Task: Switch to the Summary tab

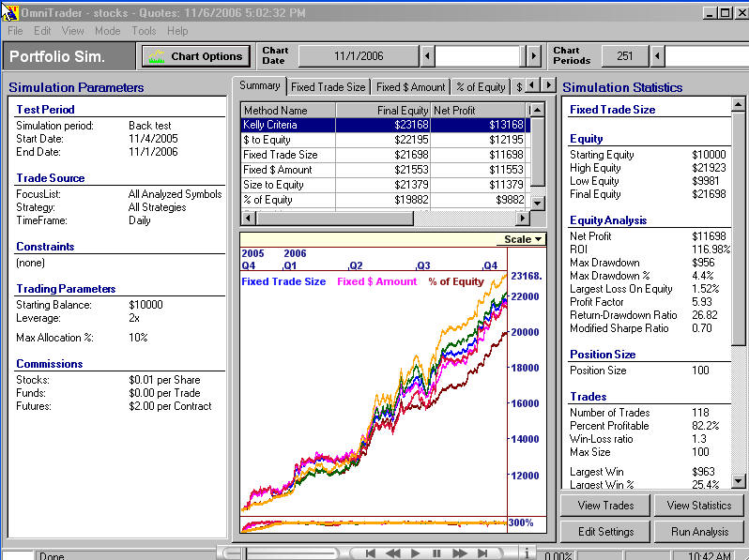Action: [259, 86]
